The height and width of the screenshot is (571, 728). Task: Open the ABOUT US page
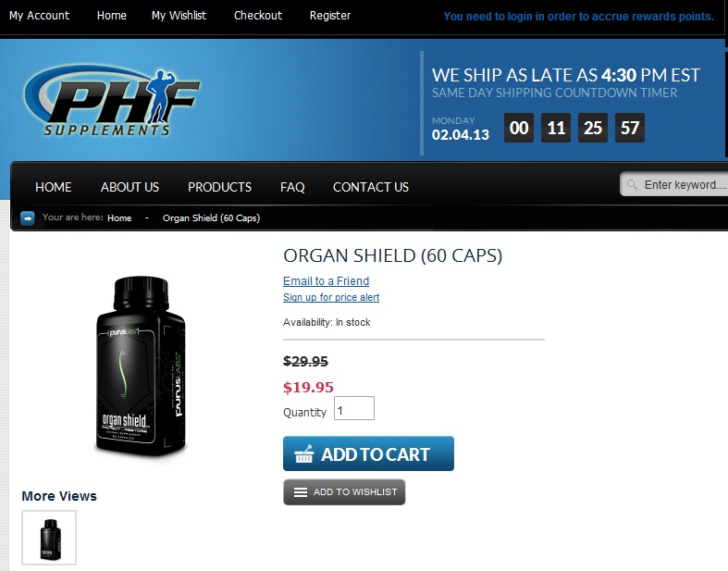pos(130,187)
